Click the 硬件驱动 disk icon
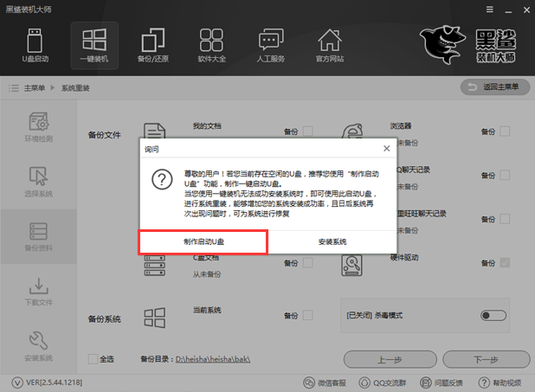535x392 pixels. [351, 265]
